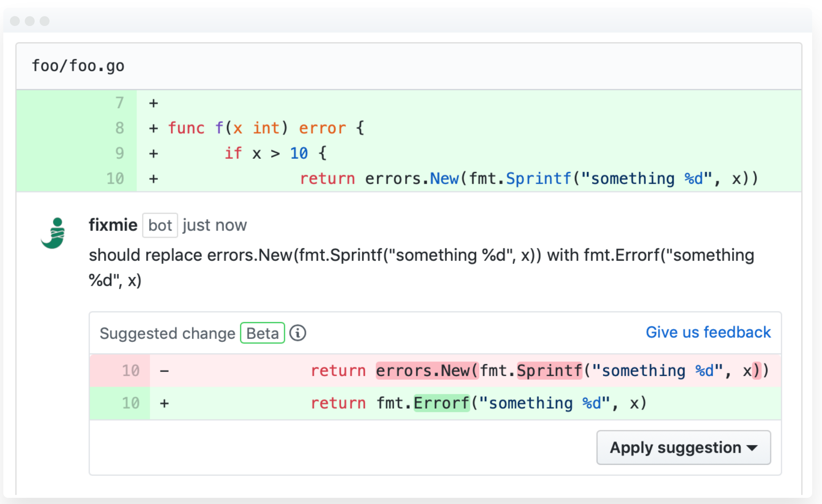Click the foo/foo.go file header
822x504 pixels.
[x=78, y=66]
